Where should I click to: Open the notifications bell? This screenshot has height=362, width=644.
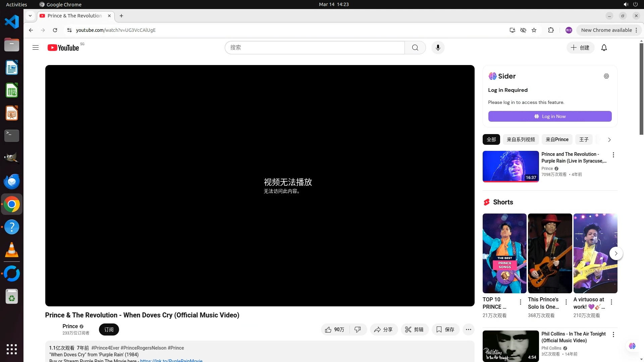point(604,48)
